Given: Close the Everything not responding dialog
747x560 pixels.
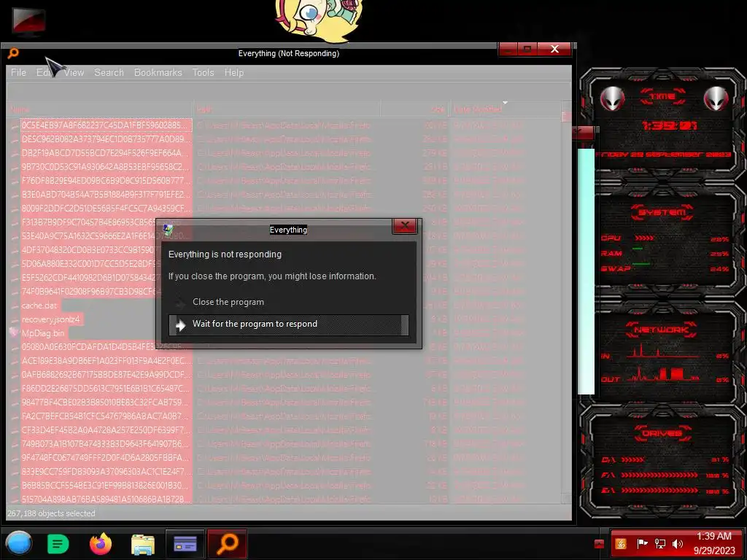Looking at the screenshot, I should (x=404, y=226).
